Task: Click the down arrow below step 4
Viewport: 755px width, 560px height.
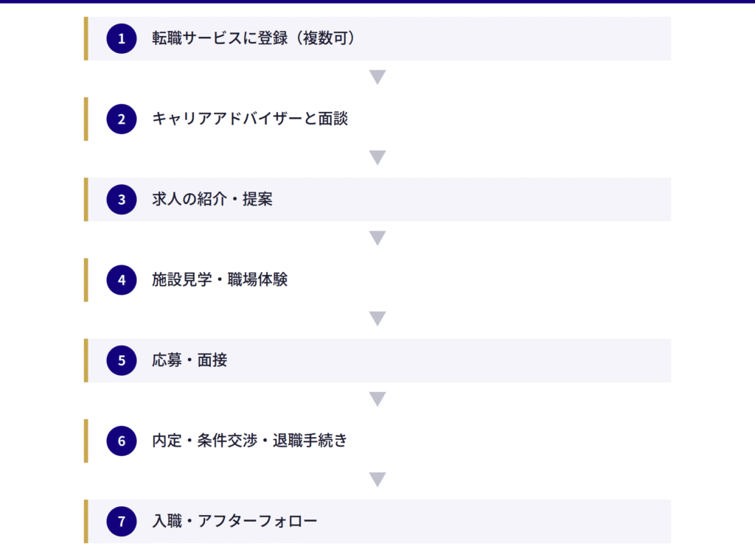Action: tap(377, 318)
